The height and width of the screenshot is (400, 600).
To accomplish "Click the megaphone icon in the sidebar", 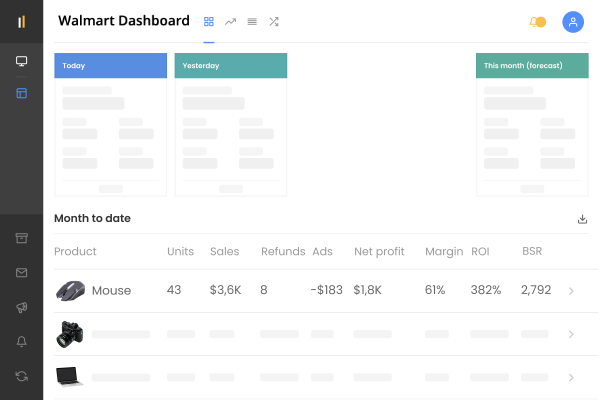I will [x=21, y=307].
